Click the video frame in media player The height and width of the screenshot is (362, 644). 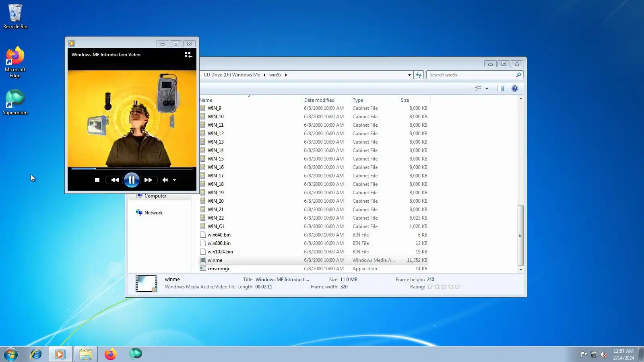point(132,119)
